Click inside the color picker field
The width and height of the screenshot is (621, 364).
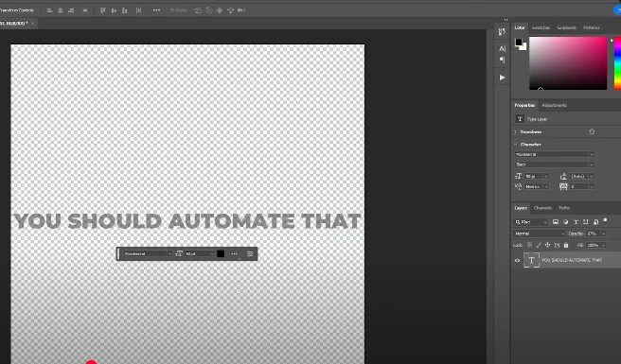coord(568,63)
